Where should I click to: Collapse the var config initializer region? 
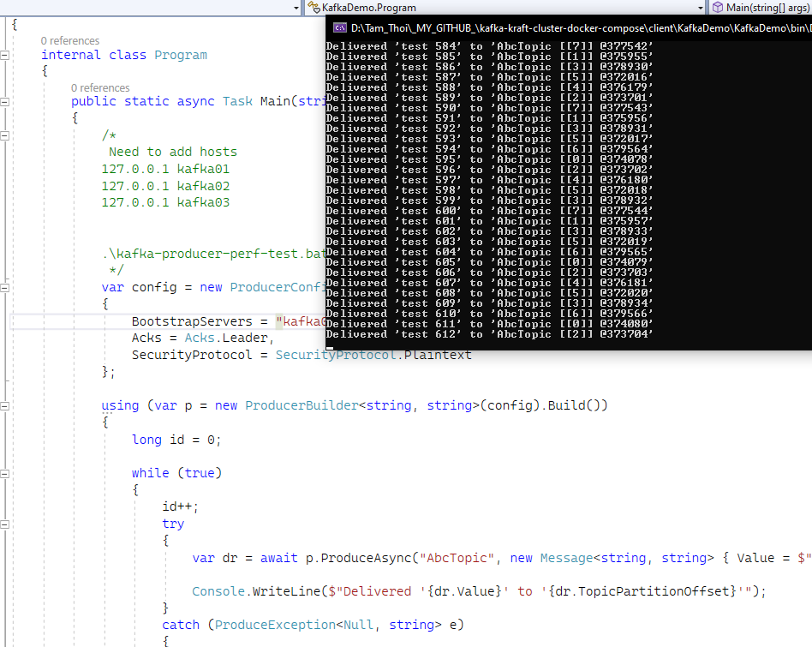point(4,287)
